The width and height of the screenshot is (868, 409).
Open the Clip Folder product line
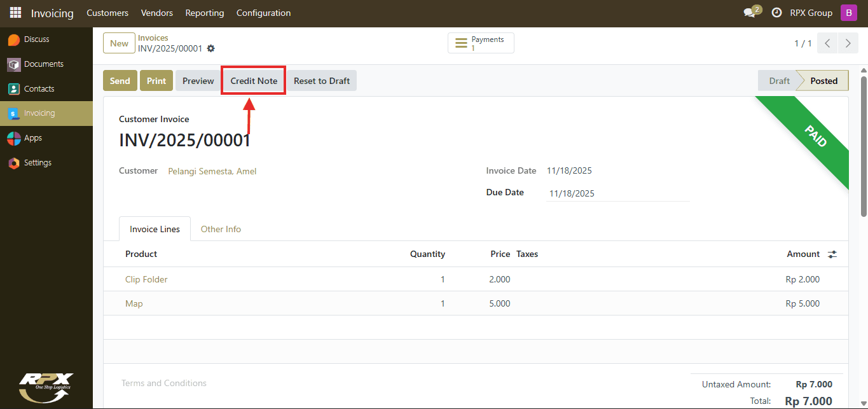[146, 279]
